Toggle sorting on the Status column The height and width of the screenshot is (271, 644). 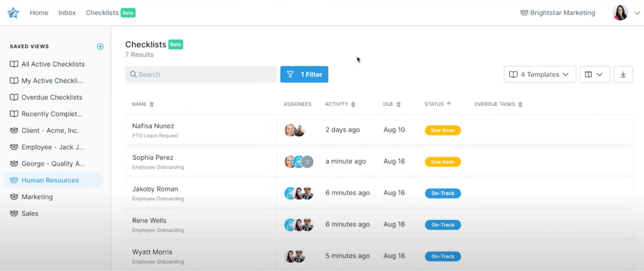449,104
